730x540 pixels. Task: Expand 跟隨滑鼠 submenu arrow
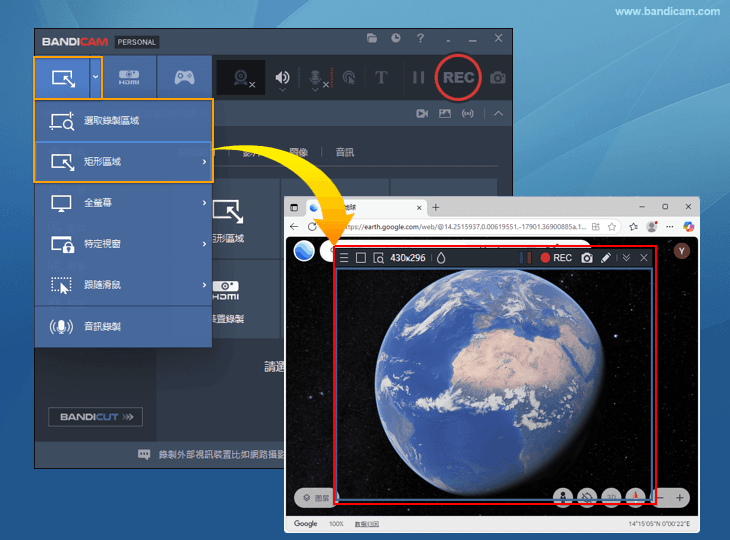(x=204, y=285)
